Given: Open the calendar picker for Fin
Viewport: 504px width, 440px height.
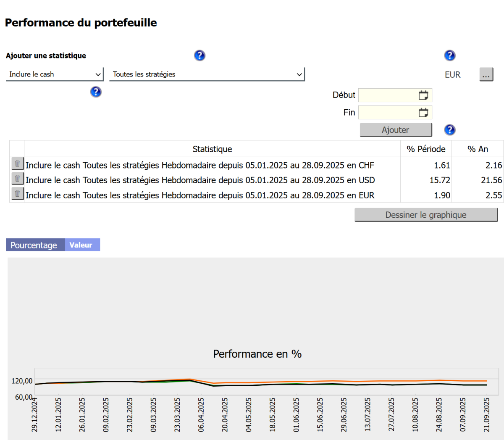Looking at the screenshot, I should point(423,113).
